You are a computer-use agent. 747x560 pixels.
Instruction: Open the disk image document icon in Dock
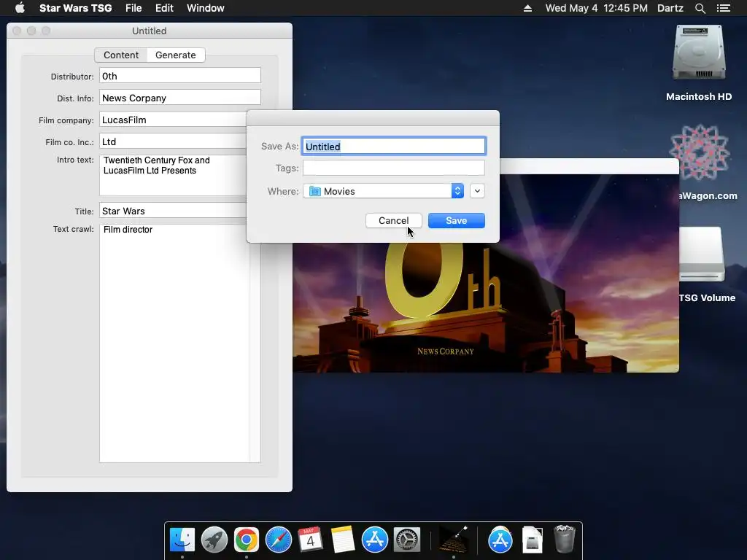point(532,540)
